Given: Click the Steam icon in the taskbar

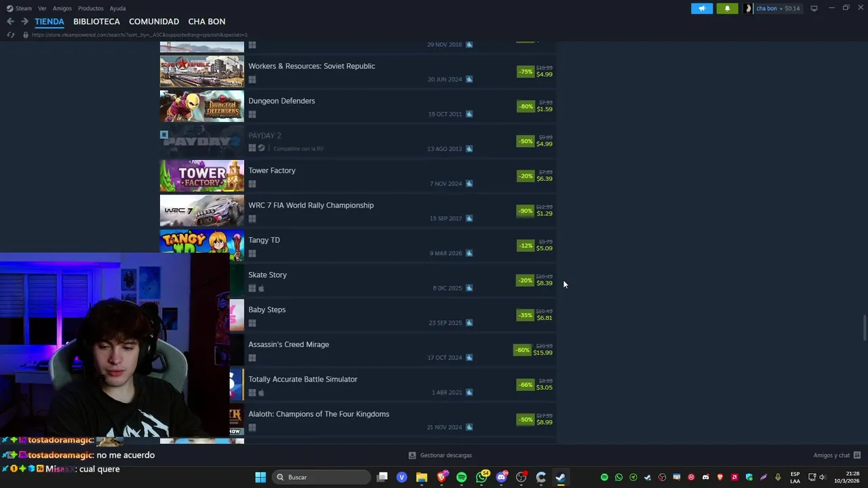Looking at the screenshot, I should pyautogui.click(x=561, y=477).
